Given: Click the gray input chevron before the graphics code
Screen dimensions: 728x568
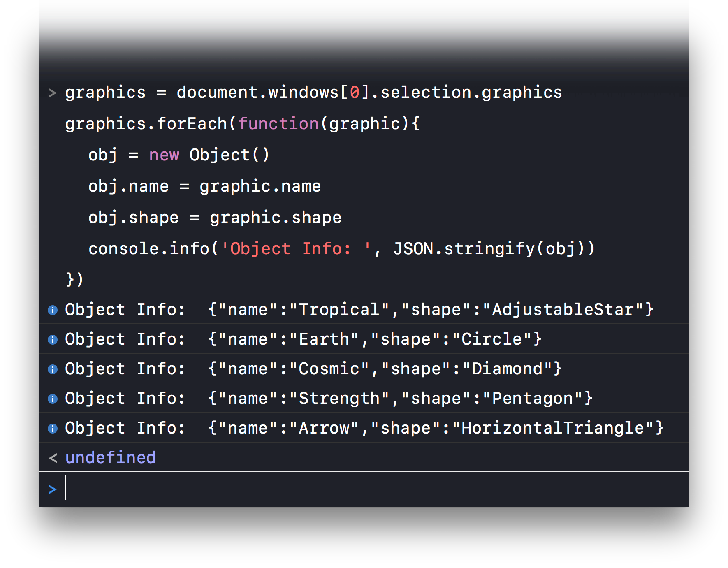Looking at the screenshot, I should [x=52, y=93].
